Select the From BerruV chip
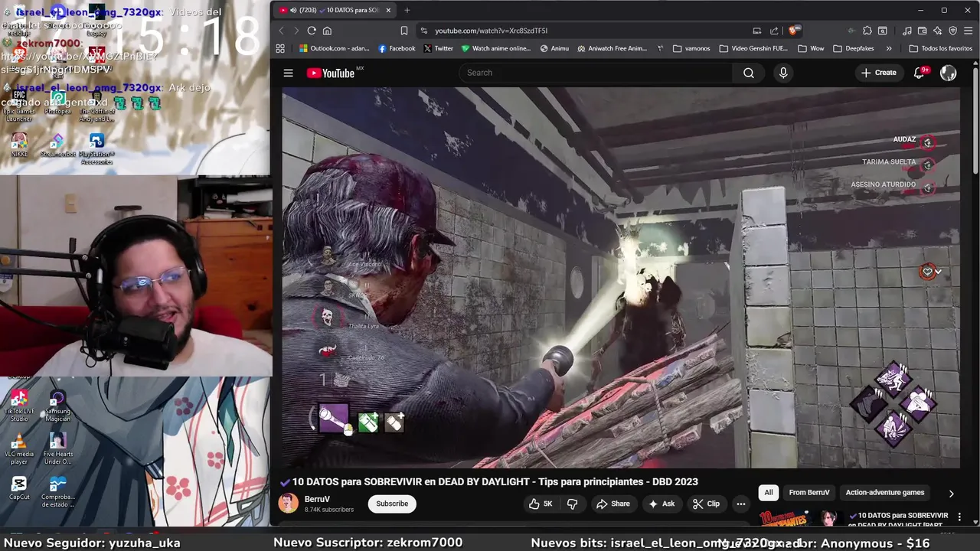The width and height of the screenshot is (980, 551). [x=809, y=493]
